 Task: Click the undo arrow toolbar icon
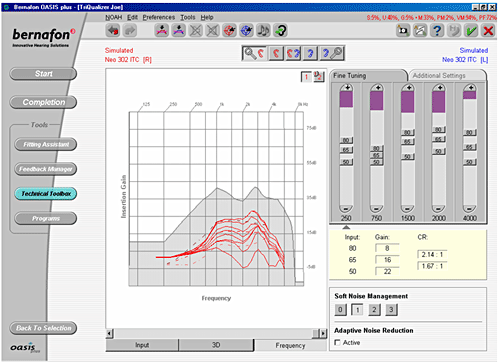[x=113, y=31]
